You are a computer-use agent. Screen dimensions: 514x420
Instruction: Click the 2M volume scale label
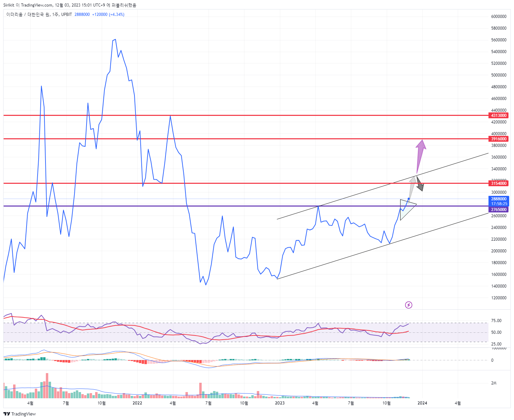(494, 383)
